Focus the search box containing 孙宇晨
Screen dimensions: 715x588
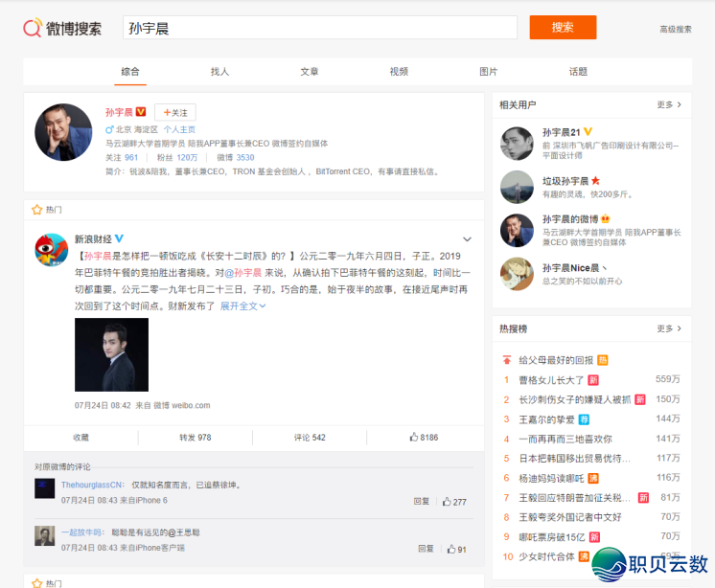click(320, 28)
